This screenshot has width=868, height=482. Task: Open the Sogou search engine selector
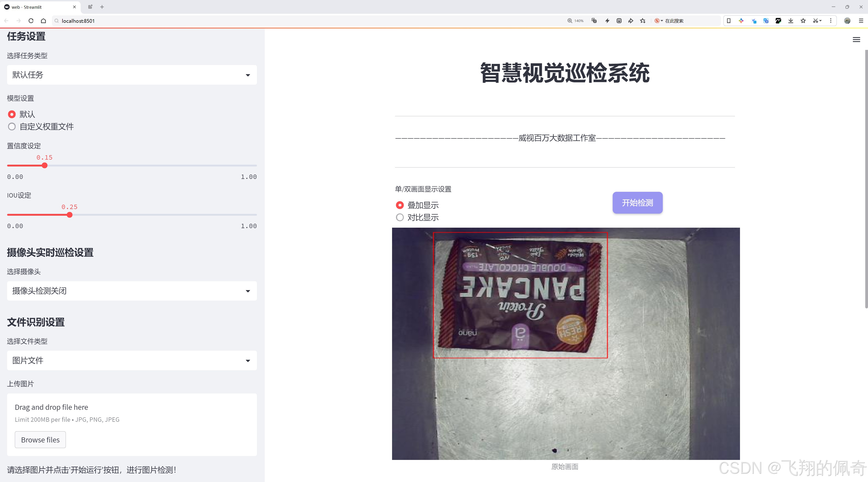(658, 21)
